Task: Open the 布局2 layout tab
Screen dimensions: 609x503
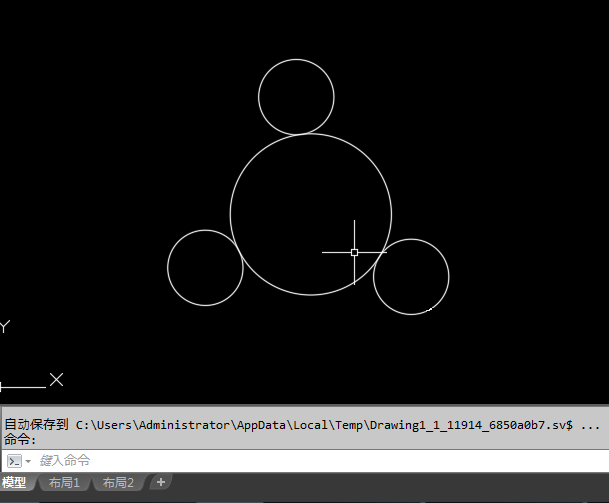Action: (118, 483)
